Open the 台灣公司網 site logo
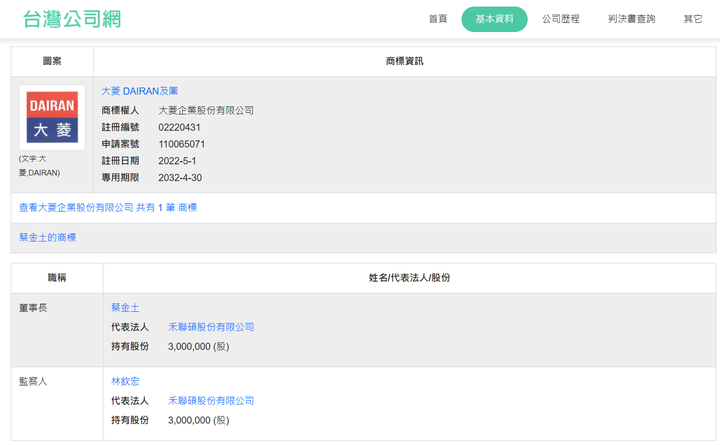This screenshot has width=720, height=446. pos(72,19)
